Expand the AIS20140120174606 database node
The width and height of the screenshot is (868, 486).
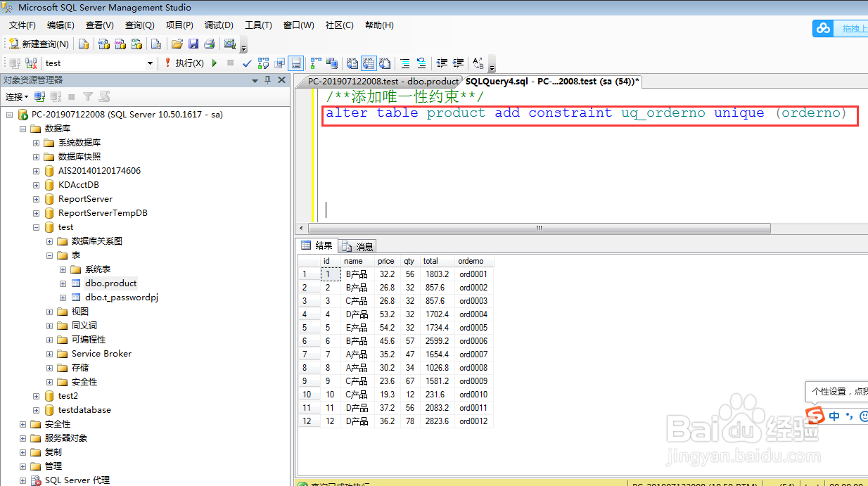36,171
